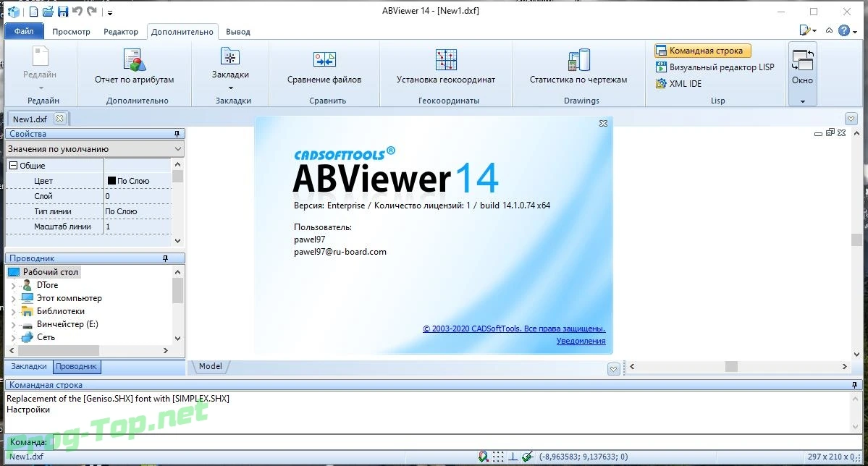This screenshot has height=466, width=868.
Task: Toggle object snap magnet icon
Action: 484,457
